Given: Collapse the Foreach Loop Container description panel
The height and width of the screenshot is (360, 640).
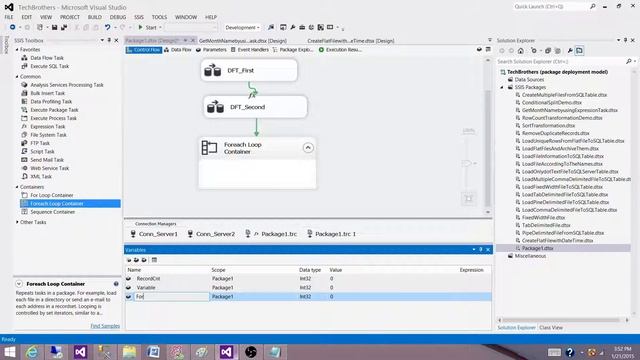Looking at the screenshot, I should coord(19,284).
